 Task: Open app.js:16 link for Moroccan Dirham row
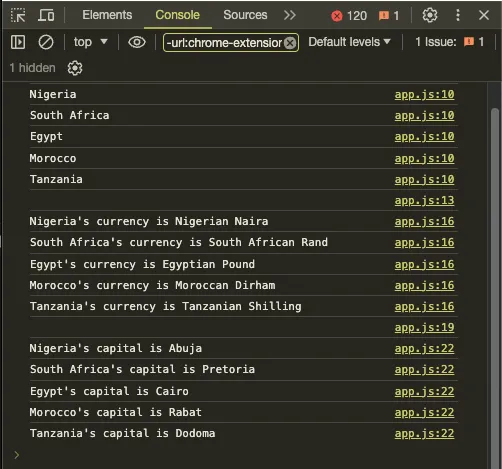tap(424, 286)
